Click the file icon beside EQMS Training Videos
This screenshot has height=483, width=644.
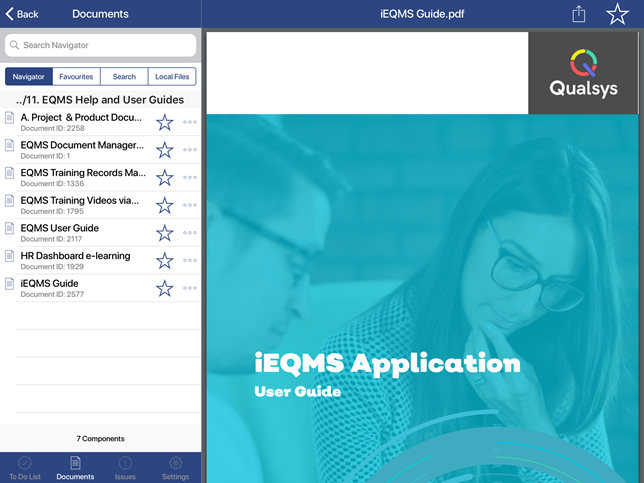tap(9, 201)
